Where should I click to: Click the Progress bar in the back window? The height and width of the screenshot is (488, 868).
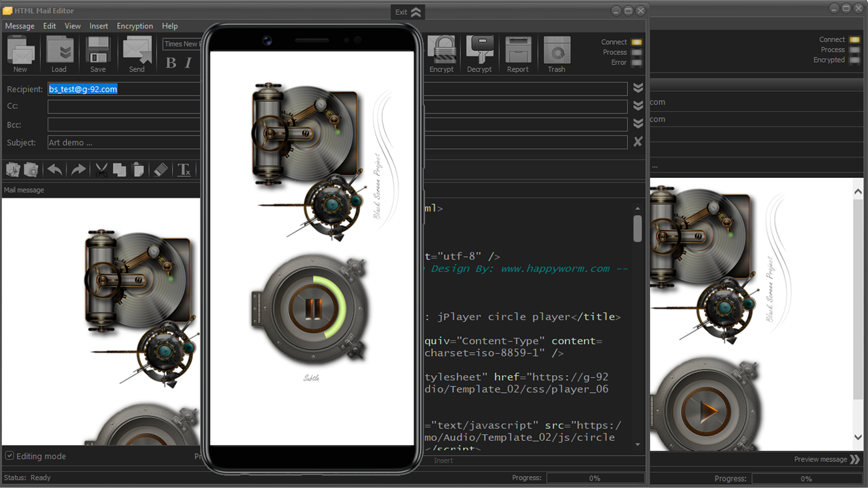tap(806, 479)
